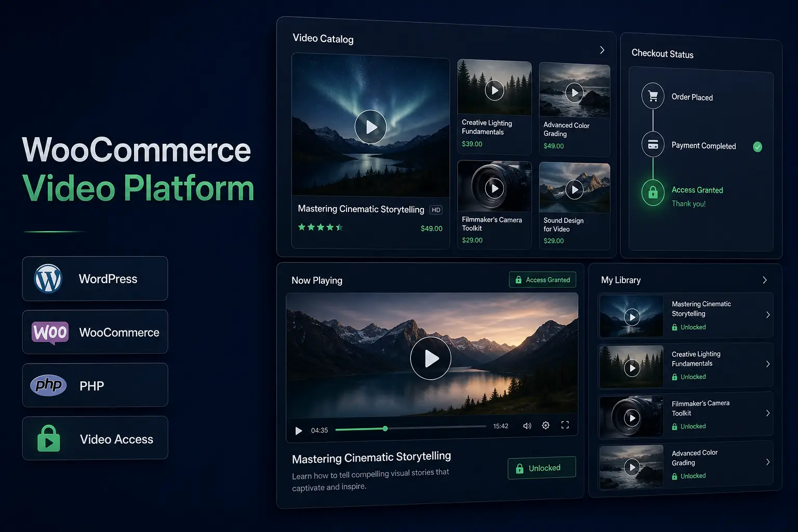Open Filmmaker's Camera Toolkit thumbnail in My Library
Screen dimensions: 798x532
(x=631, y=417)
